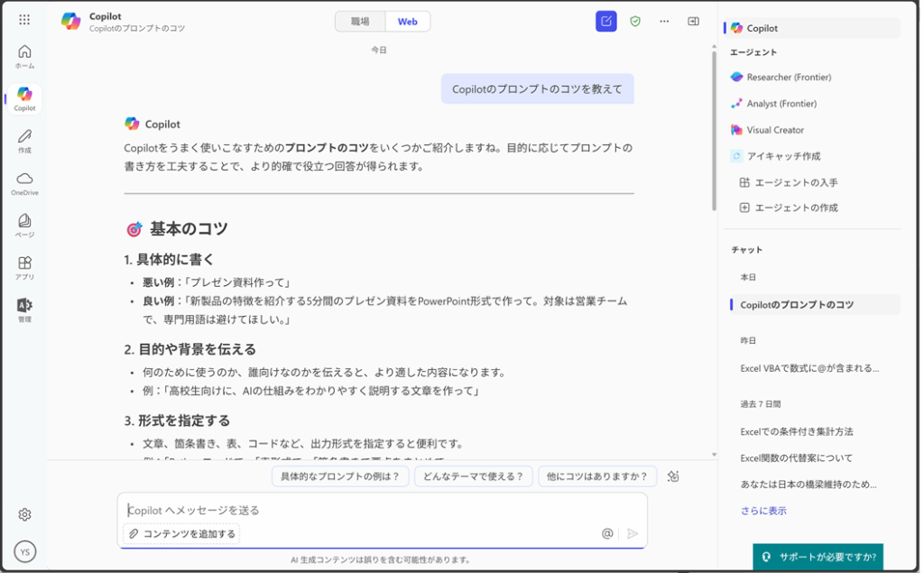Screen dimensions: 924x573
Task: Focus the Copilot へメッセージを送る input
Action: (x=382, y=511)
